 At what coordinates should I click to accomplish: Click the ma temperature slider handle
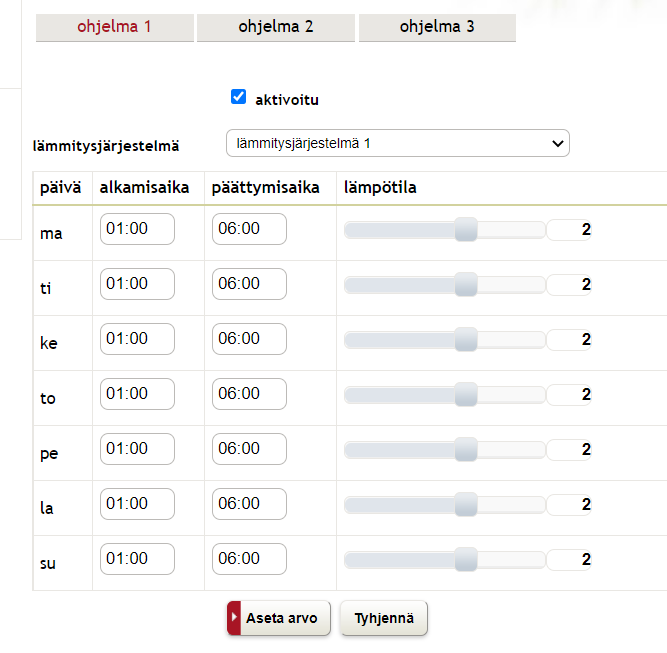coord(466,230)
